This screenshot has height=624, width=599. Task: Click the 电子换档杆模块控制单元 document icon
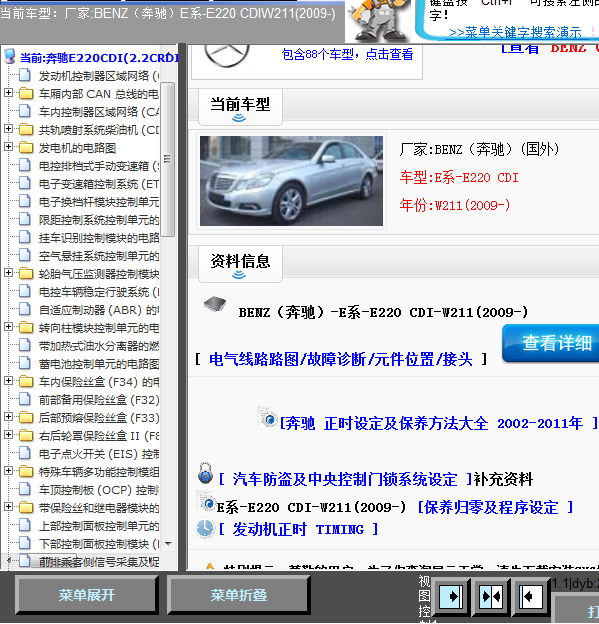(25, 201)
